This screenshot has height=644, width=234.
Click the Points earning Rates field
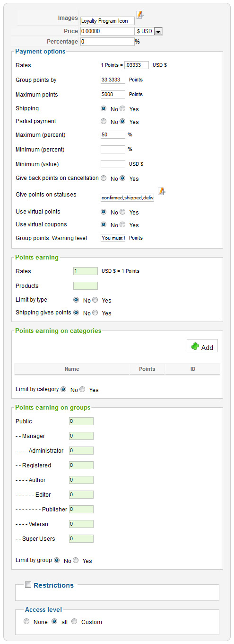86,271
